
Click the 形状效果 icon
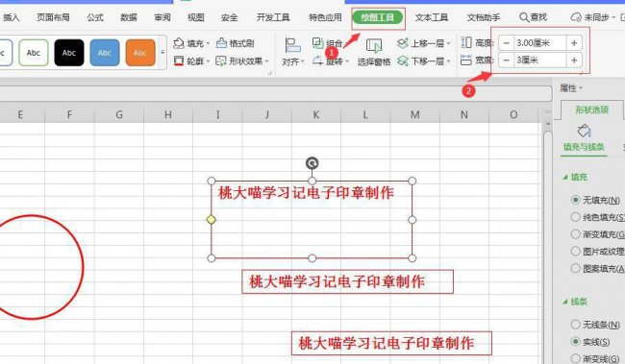(x=220, y=61)
